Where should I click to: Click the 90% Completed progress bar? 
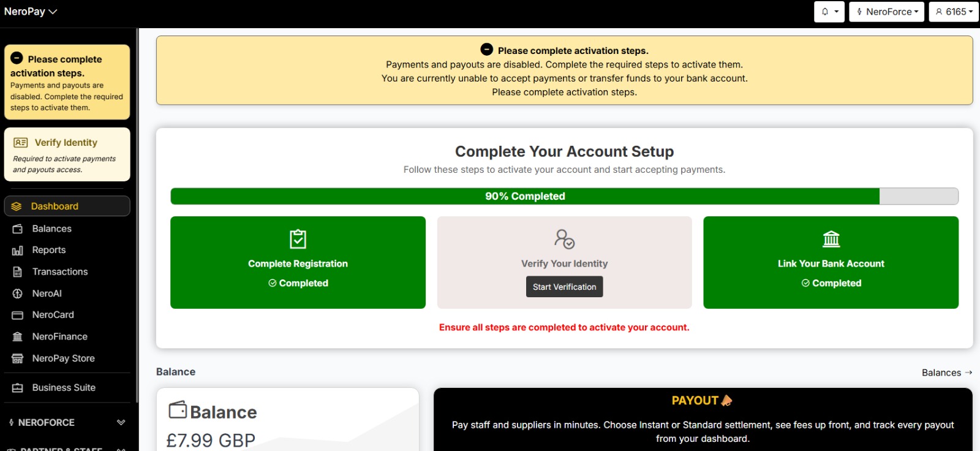pyautogui.click(x=563, y=196)
